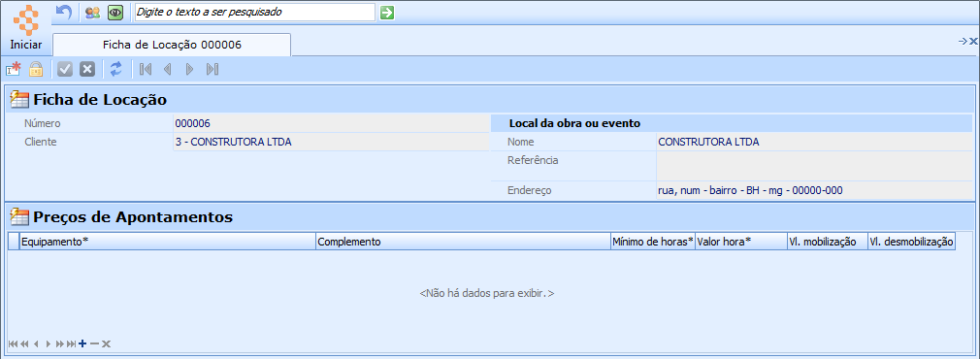The height and width of the screenshot is (359, 980).
Task: Click the row indicator header cell
Action: [14, 242]
